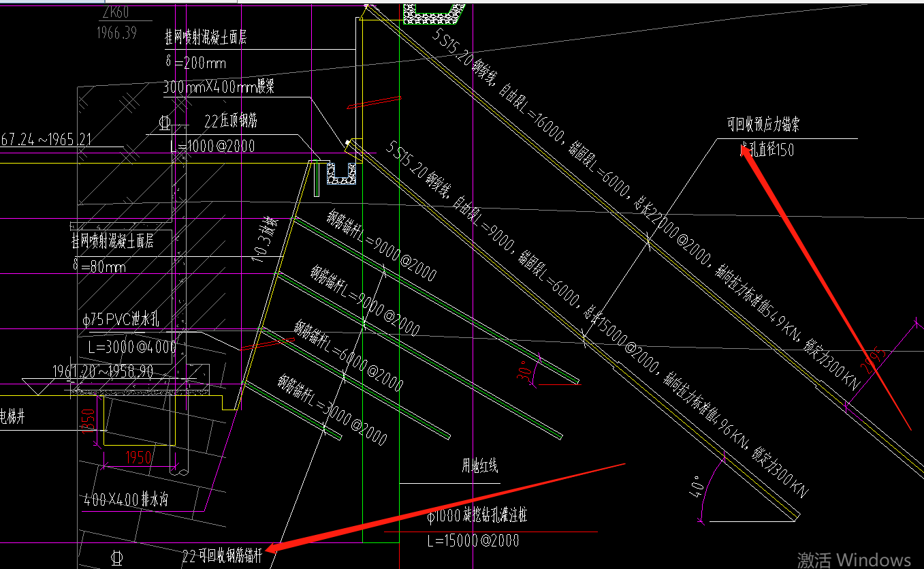Click the 22可回收钢筋锚杆 label

(221, 555)
